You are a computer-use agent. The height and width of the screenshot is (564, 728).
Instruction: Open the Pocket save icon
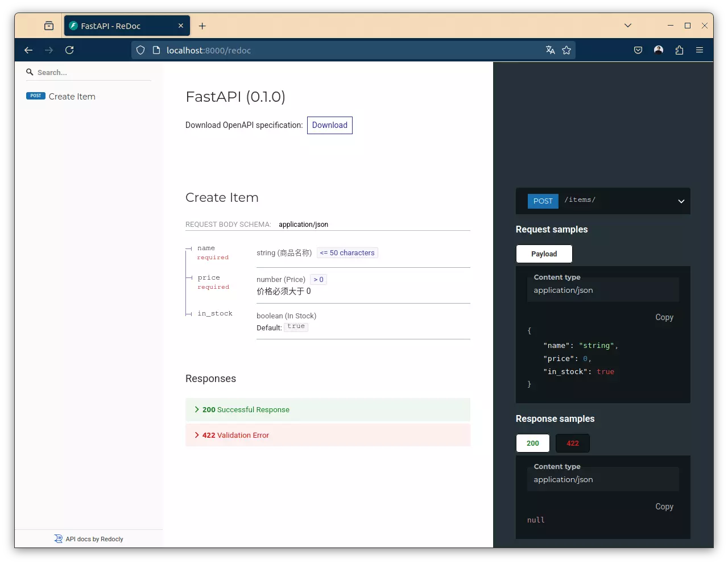click(638, 50)
